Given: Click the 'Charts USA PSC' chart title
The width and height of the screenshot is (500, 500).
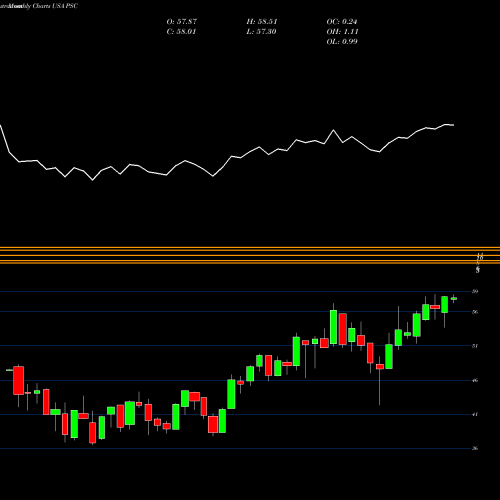Looking at the screenshot, I should [x=55, y=6].
